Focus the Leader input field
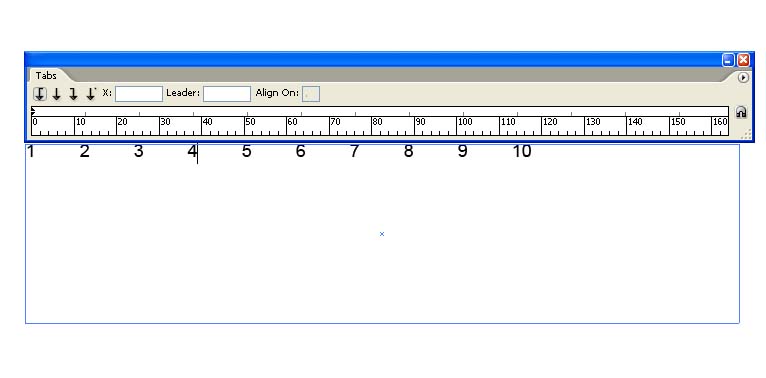 pos(227,94)
